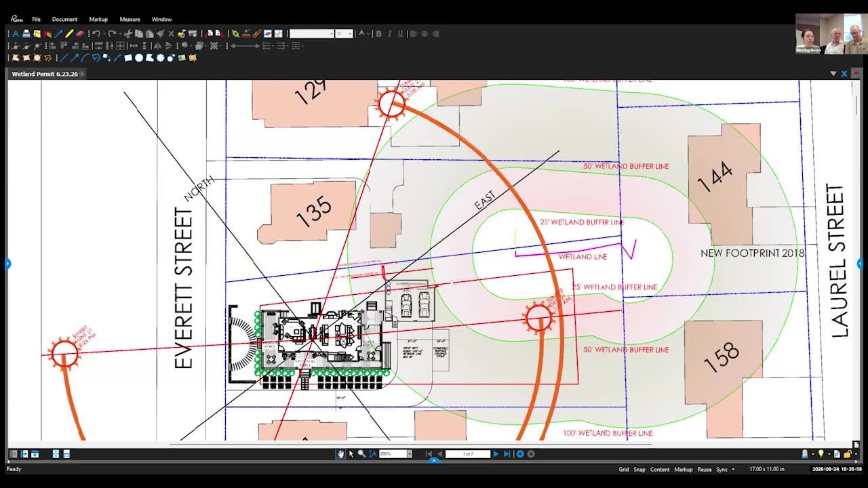Redo the last action
The height and width of the screenshot is (488, 868).
pyautogui.click(x=112, y=34)
